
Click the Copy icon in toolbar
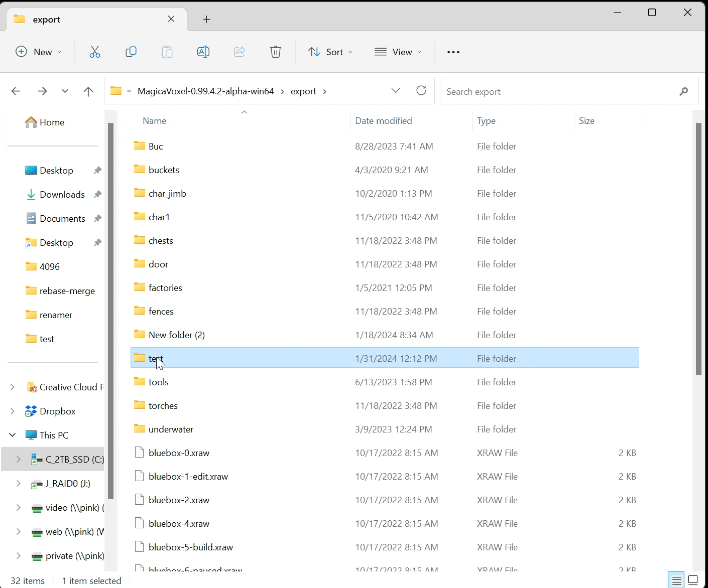131,52
